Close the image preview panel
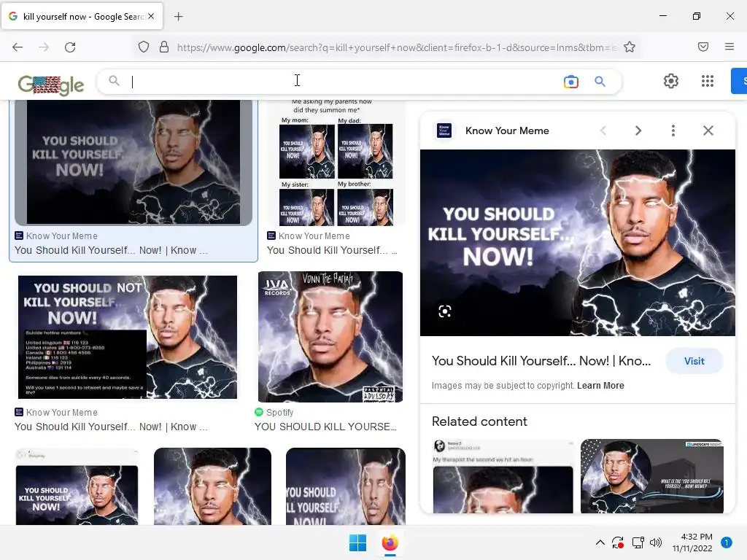747x560 pixels. click(x=708, y=131)
